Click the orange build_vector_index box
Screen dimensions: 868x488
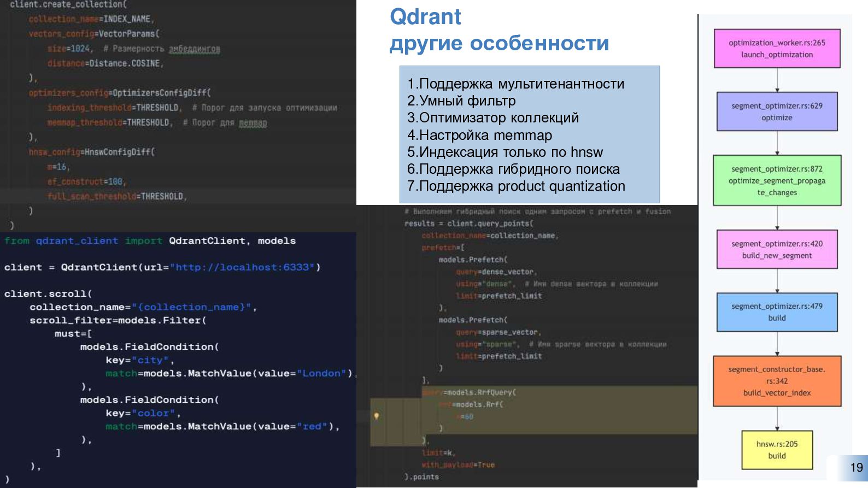(x=777, y=381)
